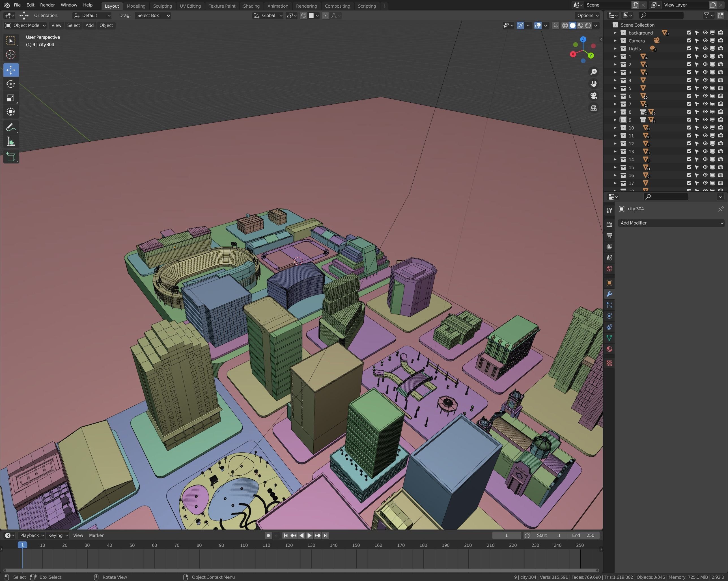Select the Measure tool
Image resolution: width=728 pixels, height=581 pixels.
click(11, 141)
